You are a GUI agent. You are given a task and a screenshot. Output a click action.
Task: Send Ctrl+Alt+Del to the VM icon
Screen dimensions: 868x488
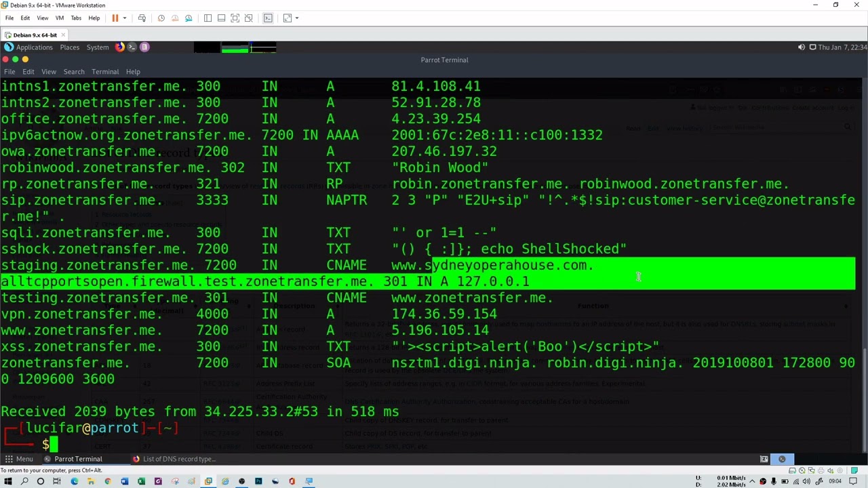tap(142, 18)
